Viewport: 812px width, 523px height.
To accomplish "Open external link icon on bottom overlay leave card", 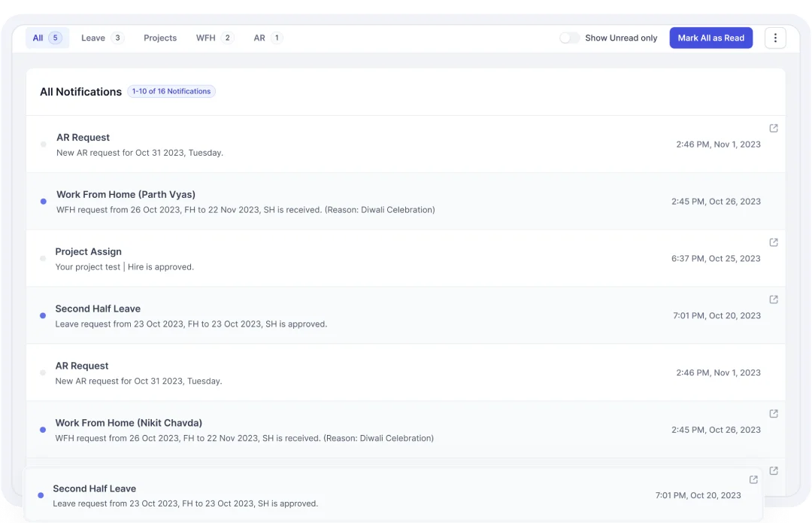I will pyautogui.click(x=753, y=479).
